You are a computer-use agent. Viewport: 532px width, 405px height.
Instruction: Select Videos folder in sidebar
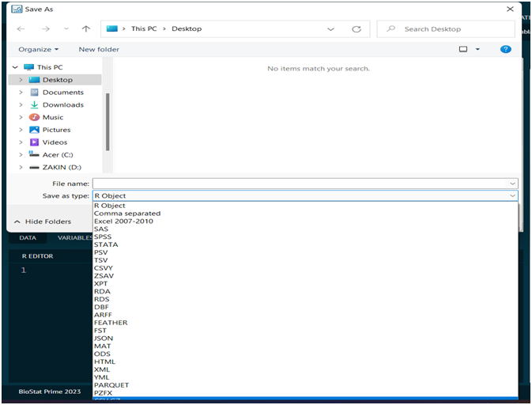55,142
